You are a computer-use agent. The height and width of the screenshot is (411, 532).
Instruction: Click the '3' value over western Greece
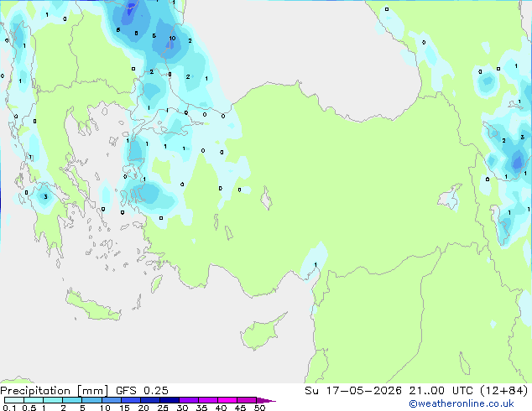pos(45,197)
